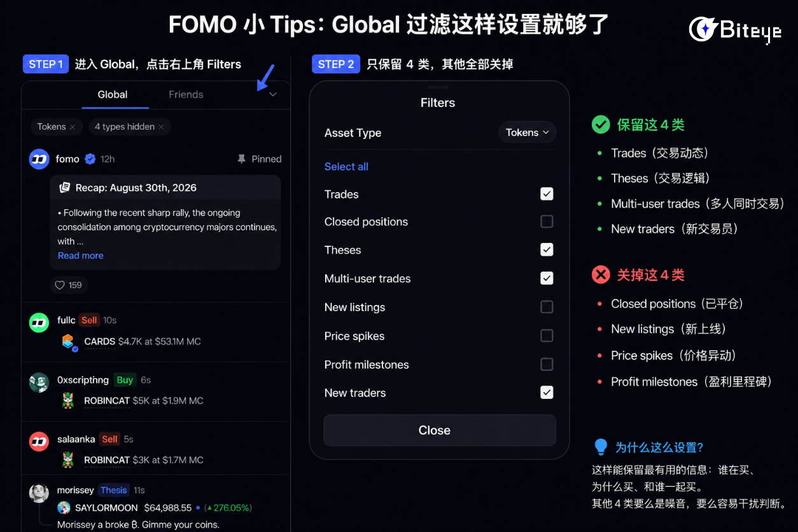Check the Closed positions checkbox
The height and width of the screenshot is (532, 798).
pos(547,221)
